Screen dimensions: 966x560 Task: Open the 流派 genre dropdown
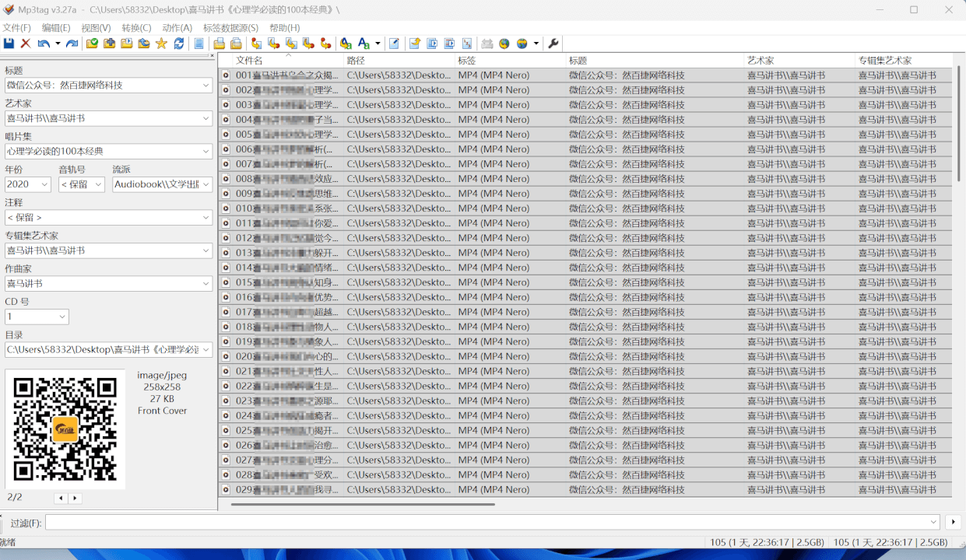pos(205,184)
